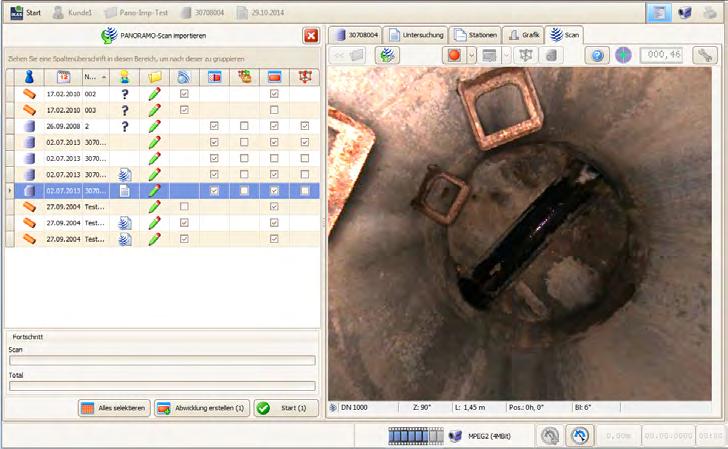
Task: Click the sewer scan image view
Action: click(520, 234)
